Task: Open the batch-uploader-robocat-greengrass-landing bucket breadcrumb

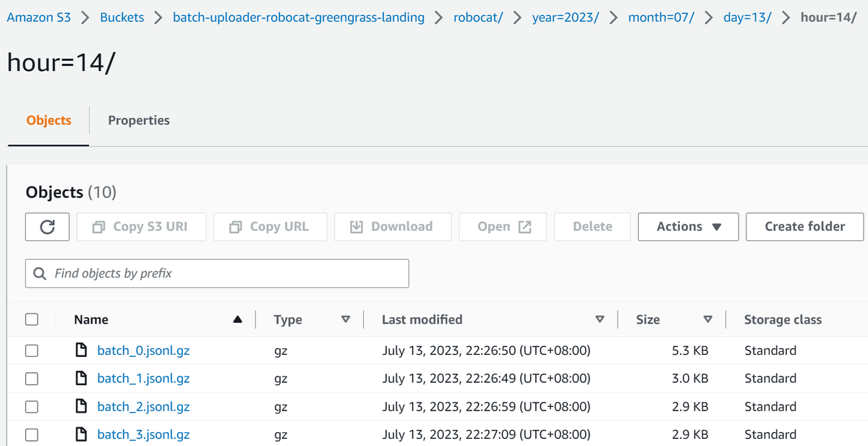Action: click(299, 17)
